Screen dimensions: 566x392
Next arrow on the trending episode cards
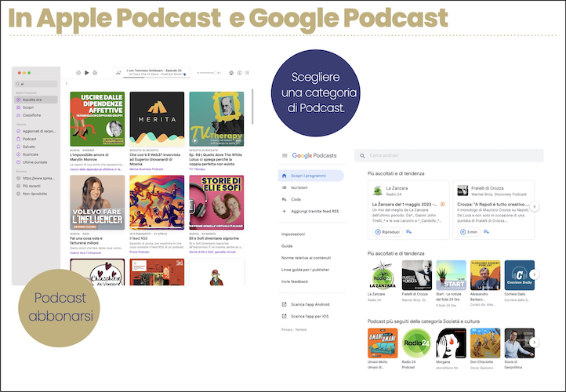point(535,207)
